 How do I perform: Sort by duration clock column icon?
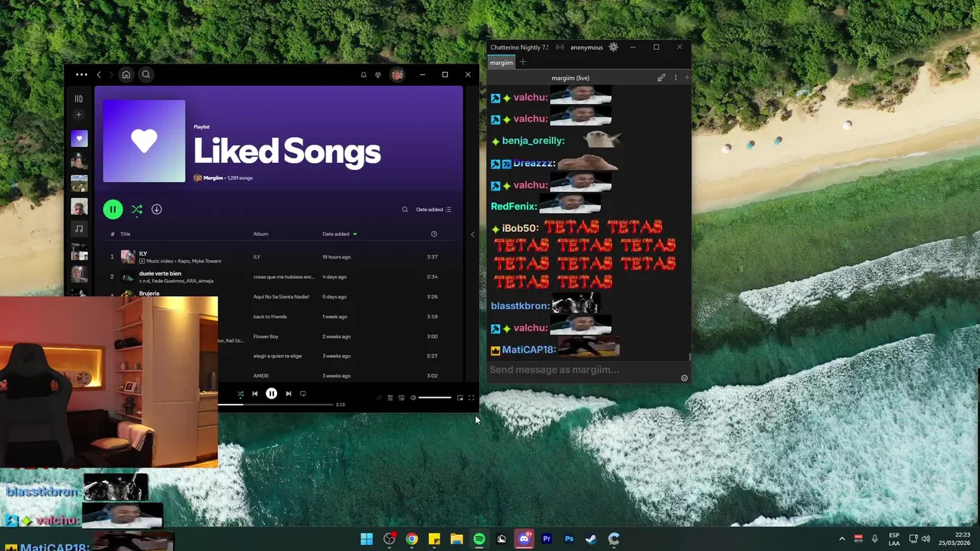[x=434, y=234]
